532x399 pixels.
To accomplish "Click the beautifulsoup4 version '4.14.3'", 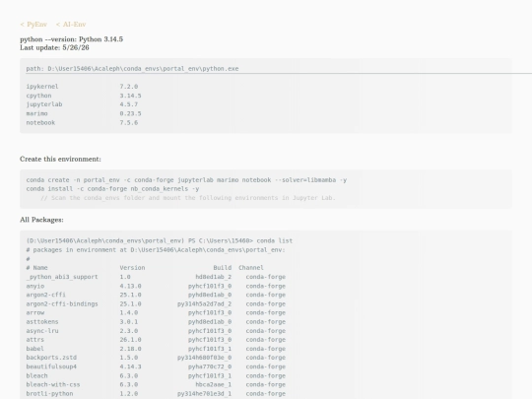I will tap(131, 366).
